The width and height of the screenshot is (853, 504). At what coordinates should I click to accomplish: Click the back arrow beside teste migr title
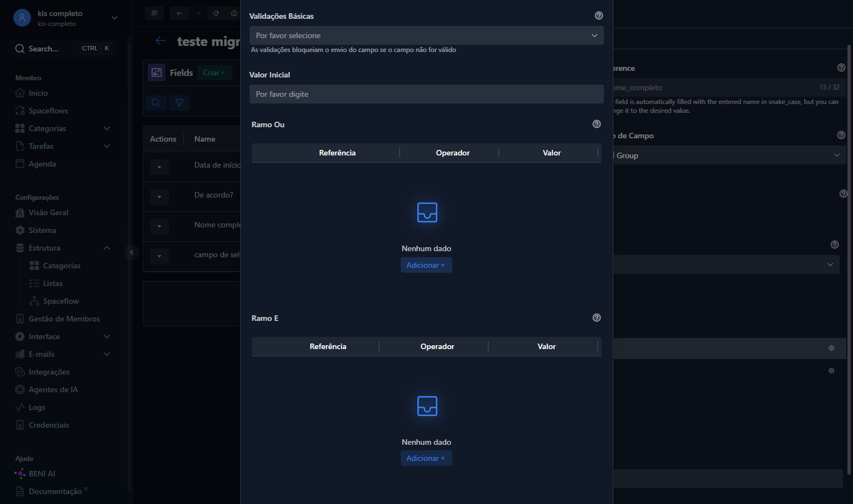pyautogui.click(x=161, y=40)
